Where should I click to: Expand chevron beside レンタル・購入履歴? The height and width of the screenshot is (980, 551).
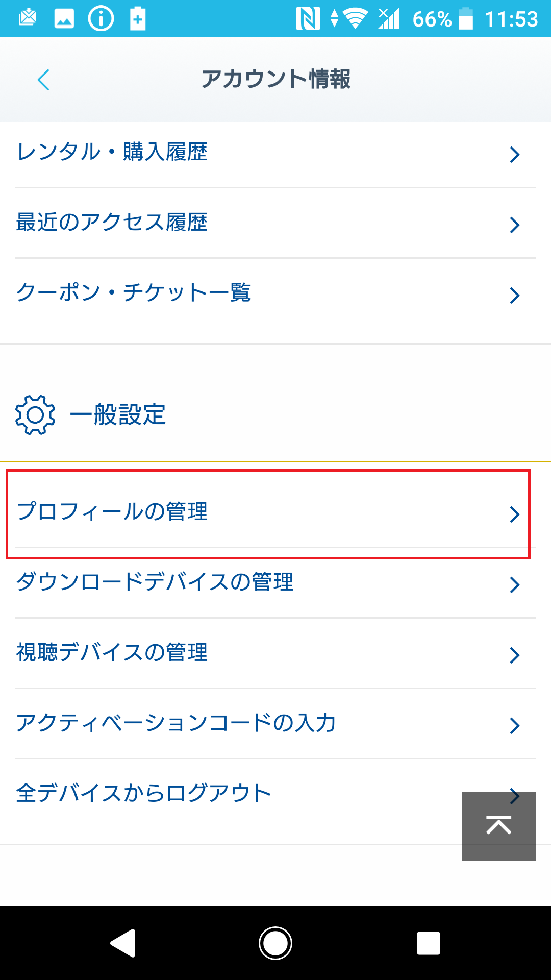[515, 154]
